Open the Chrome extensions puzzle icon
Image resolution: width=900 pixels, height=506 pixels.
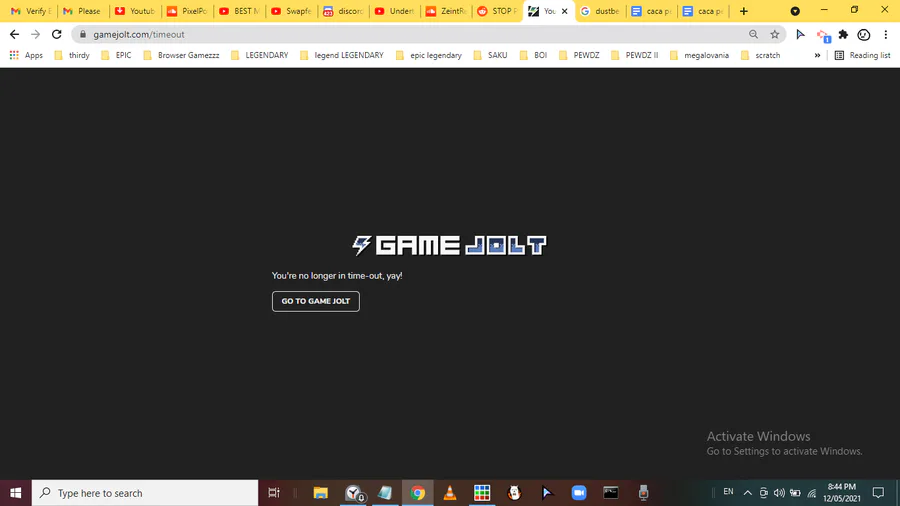843,34
